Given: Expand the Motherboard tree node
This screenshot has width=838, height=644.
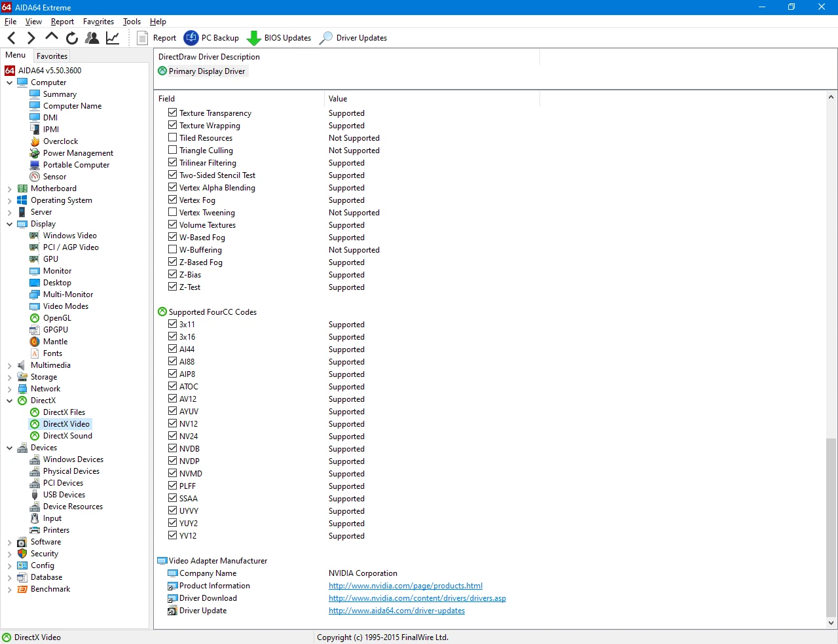Looking at the screenshot, I should [x=10, y=188].
